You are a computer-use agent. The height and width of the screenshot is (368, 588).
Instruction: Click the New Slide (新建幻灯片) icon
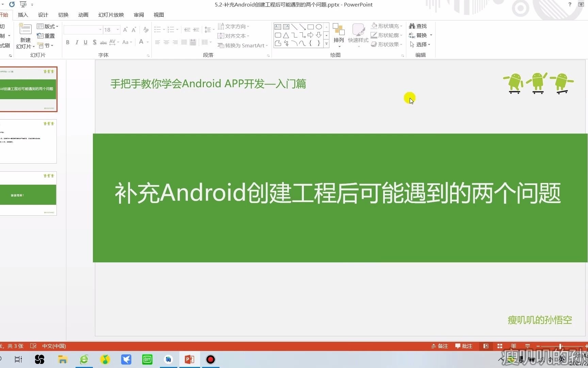(25, 29)
